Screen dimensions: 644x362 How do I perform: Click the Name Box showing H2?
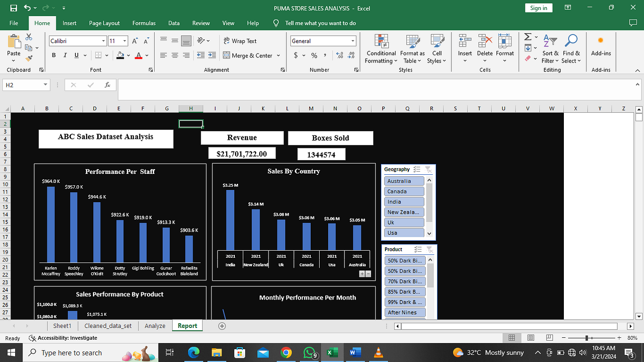23,85
